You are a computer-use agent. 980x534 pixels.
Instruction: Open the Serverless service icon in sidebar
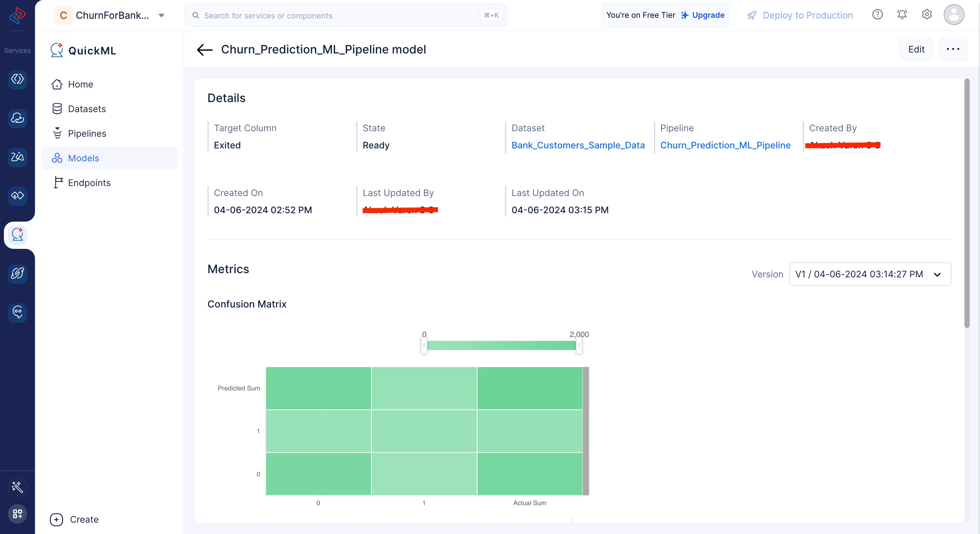click(x=17, y=79)
